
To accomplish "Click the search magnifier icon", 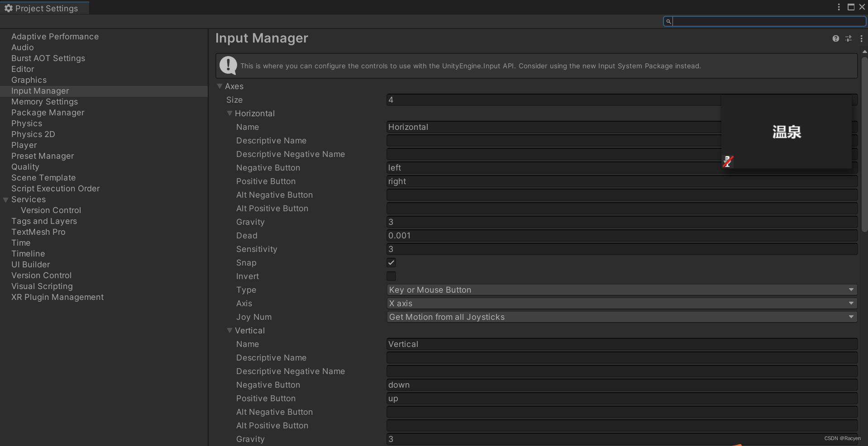I will pyautogui.click(x=668, y=21).
